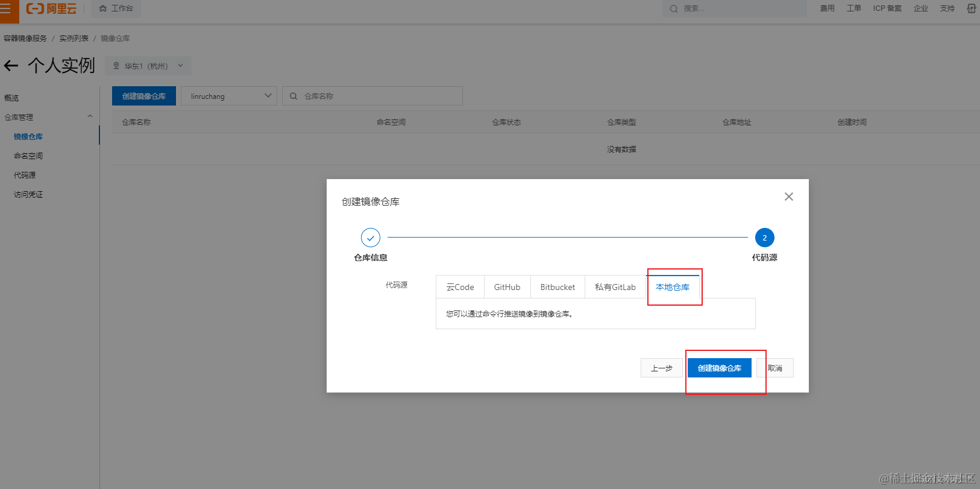Open 代码源 in the sidebar

pyautogui.click(x=25, y=175)
